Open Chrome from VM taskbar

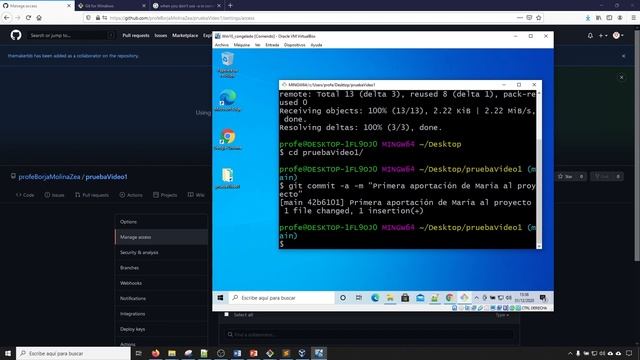(450, 298)
